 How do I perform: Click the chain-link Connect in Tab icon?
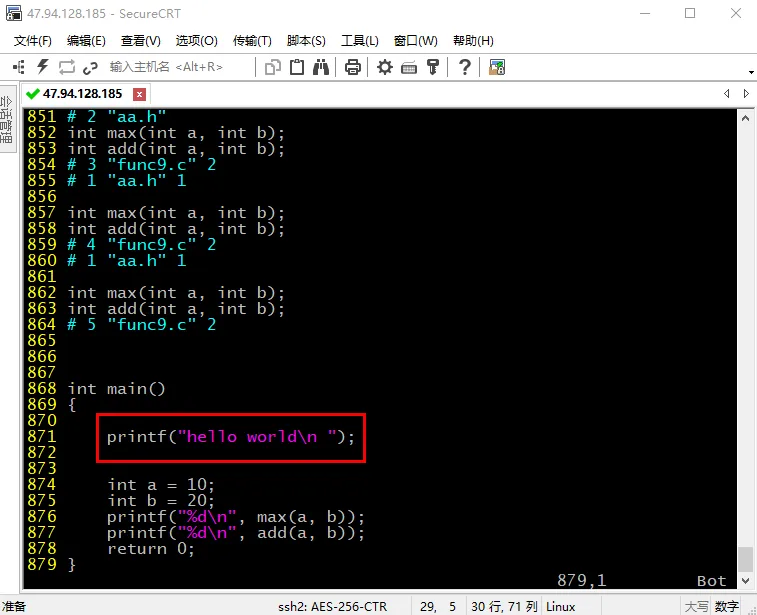point(90,68)
